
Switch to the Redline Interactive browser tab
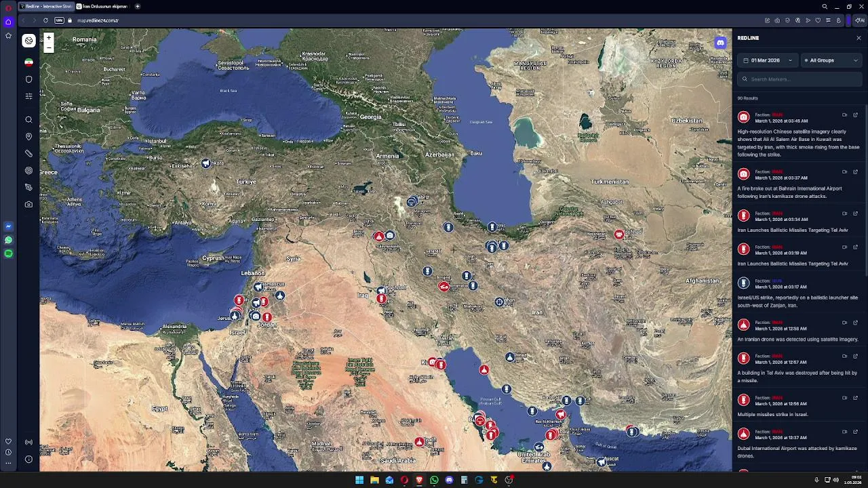point(47,6)
